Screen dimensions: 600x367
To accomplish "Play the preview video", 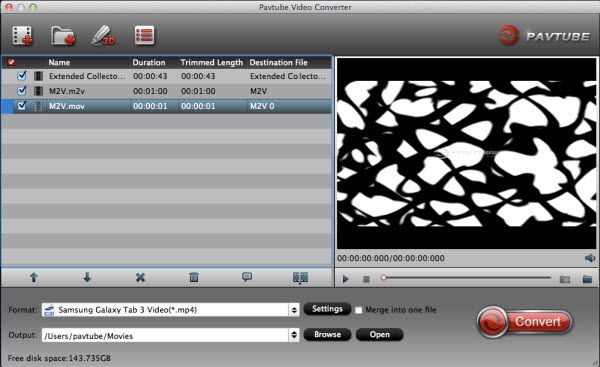I will coord(346,279).
